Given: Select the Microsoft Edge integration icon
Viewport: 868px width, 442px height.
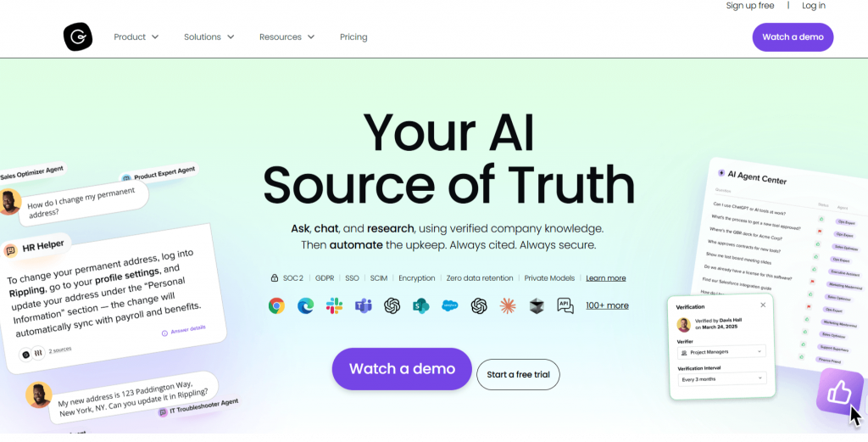Looking at the screenshot, I should pyautogui.click(x=305, y=305).
